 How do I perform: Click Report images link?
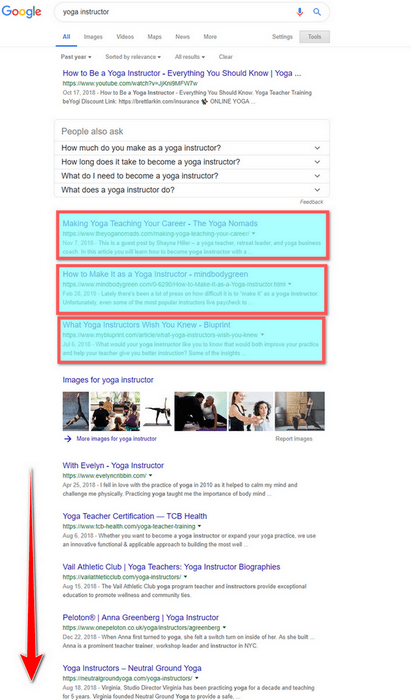point(294,439)
